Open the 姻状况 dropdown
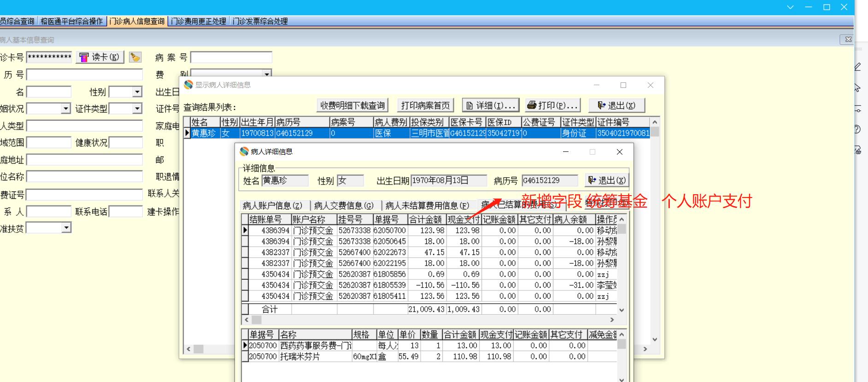Viewport: 868px width, 382px height. pyautogui.click(x=66, y=109)
